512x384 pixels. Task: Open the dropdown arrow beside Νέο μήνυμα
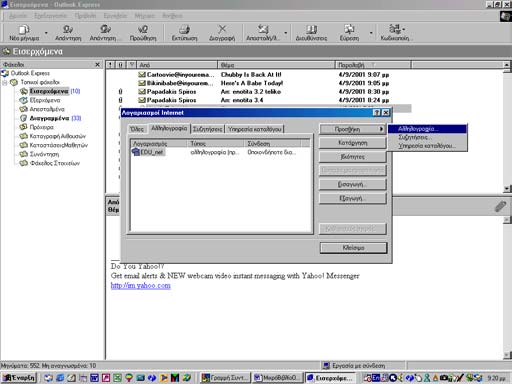point(46,33)
